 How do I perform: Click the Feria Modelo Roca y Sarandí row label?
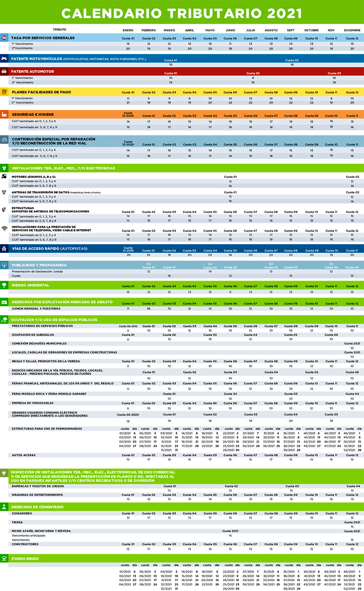point(49,393)
